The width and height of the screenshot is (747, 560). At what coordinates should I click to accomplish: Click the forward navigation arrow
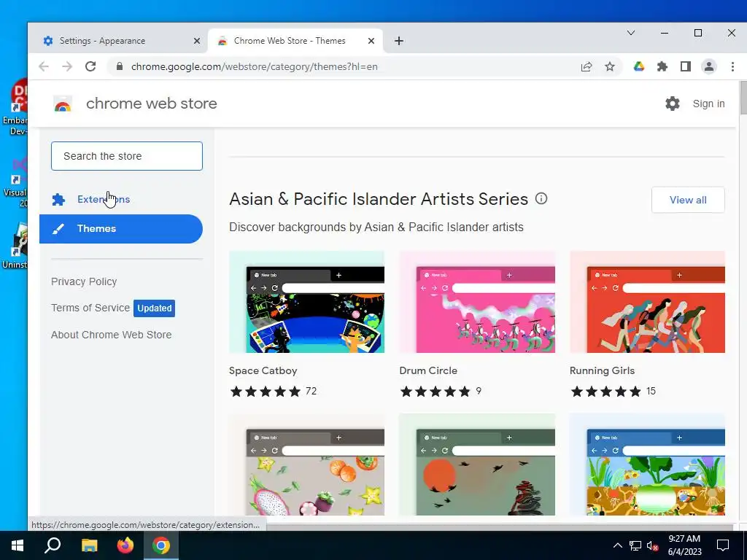tap(67, 66)
